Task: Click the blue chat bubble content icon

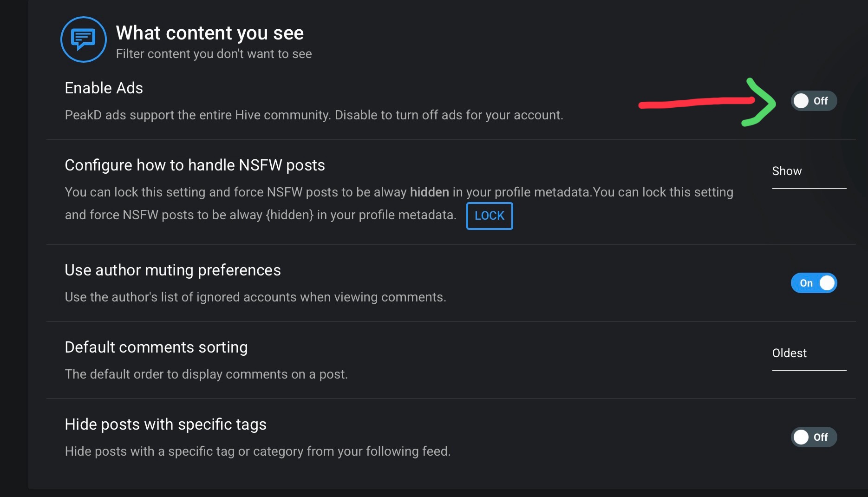Action: coord(84,39)
